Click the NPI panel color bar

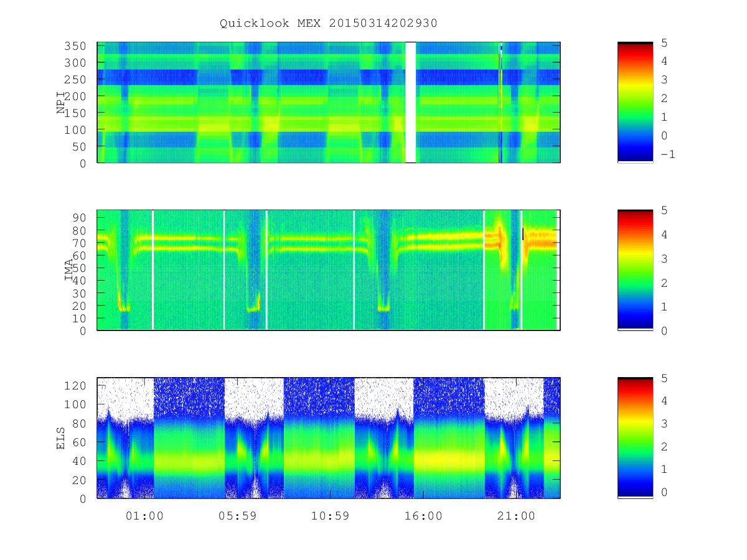(635, 102)
